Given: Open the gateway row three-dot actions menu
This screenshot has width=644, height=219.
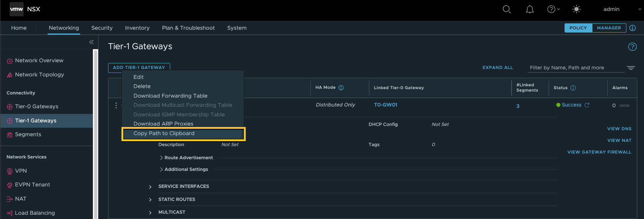Looking at the screenshot, I should pyautogui.click(x=116, y=105).
